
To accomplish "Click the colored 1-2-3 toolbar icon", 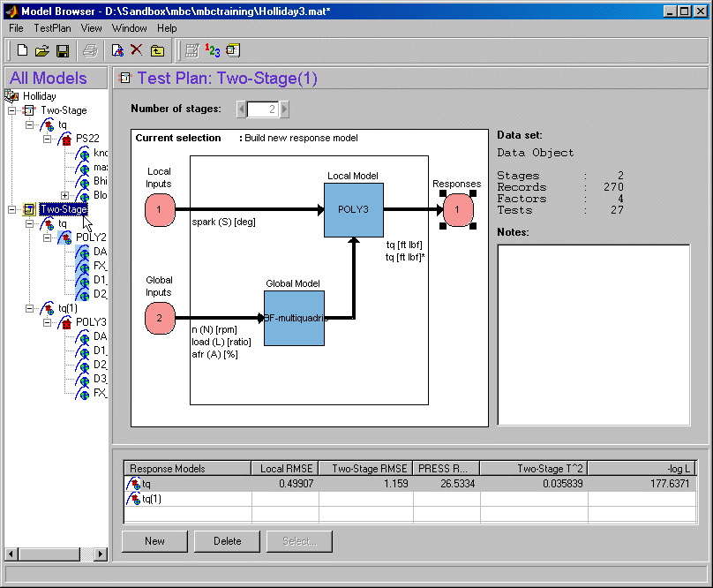I will pos(213,50).
